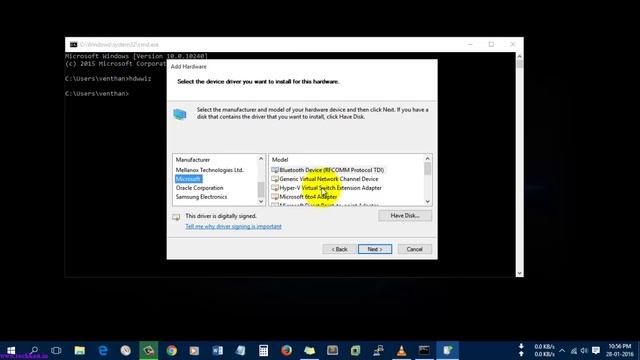
Task: Maximize the cmd.exe window
Action: coord(491,44)
